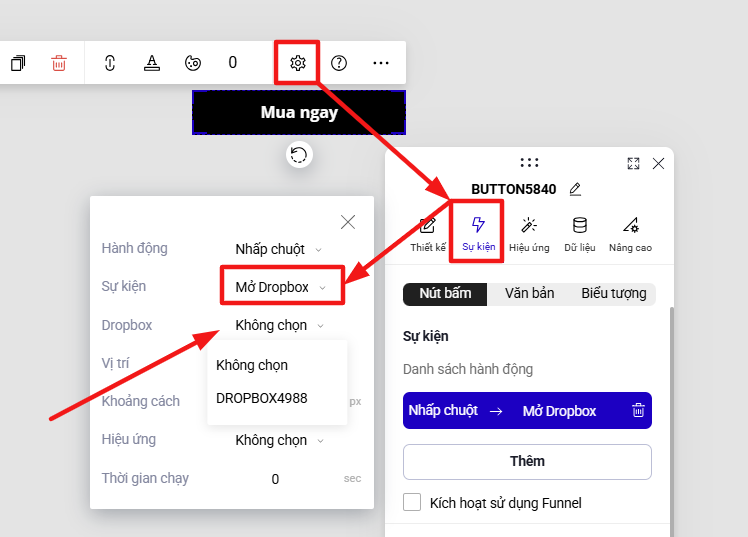Click the settings panel vertical scrollbar
Image resolution: width=748 pixels, height=537 pixels.
point(672,420)
